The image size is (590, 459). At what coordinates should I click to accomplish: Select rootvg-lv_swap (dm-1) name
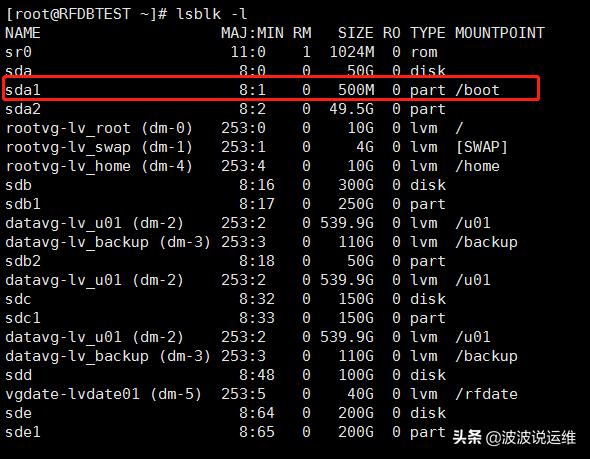tap(99, 147)
